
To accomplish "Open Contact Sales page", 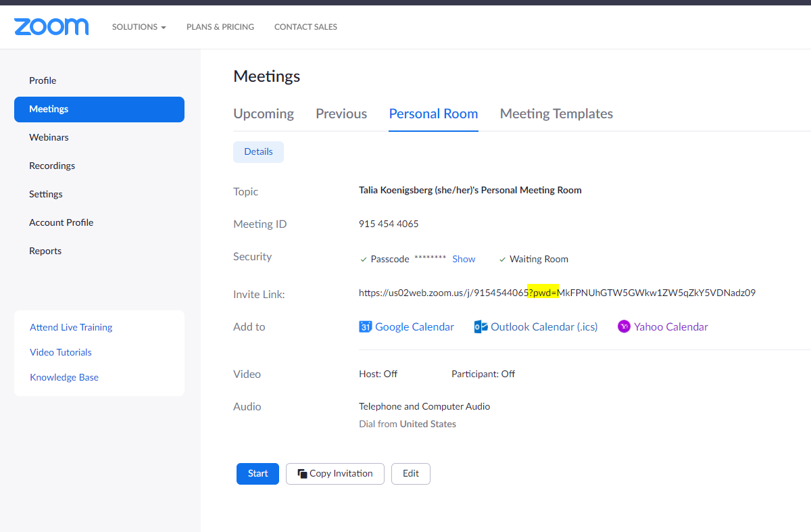I will click(x=305, y=27).
